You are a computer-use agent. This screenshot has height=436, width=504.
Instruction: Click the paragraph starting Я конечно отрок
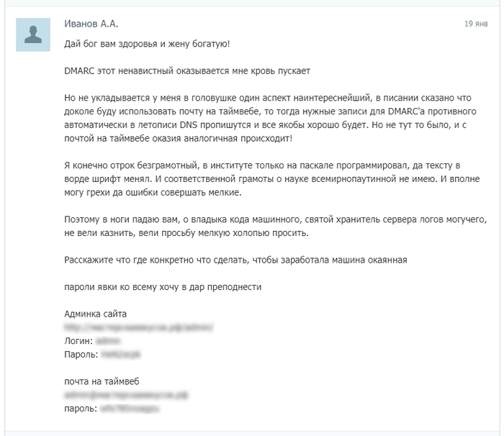pos(274,178)
